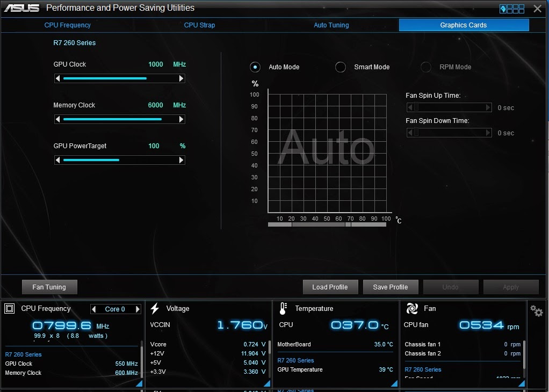The width and height of the screenshot is (549, 392).
Task: Click the Apply button
Action: tap(511, 287)
